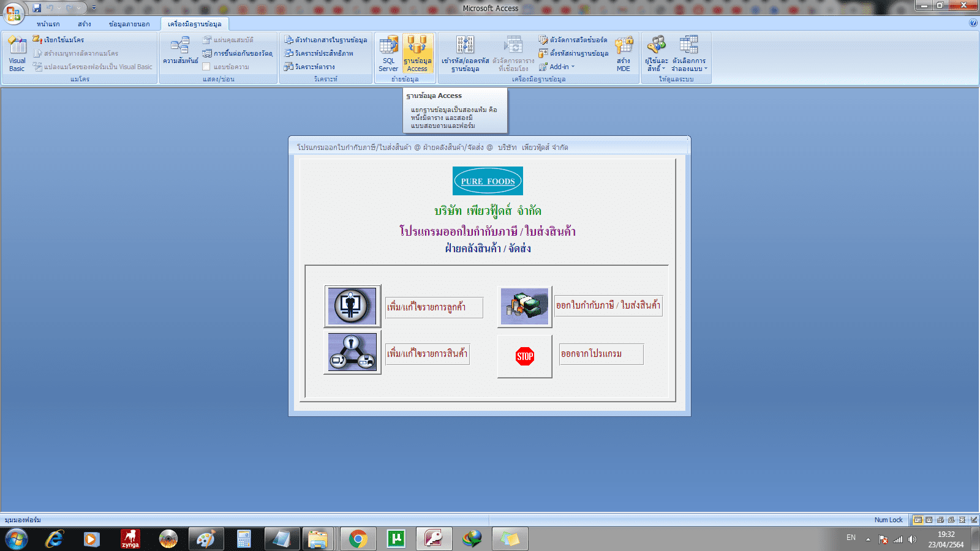The height and width of the screenshot is (551, 980).
Task: Click the ฐานข้อมูล Access split database icon
Action: point(417,53)
